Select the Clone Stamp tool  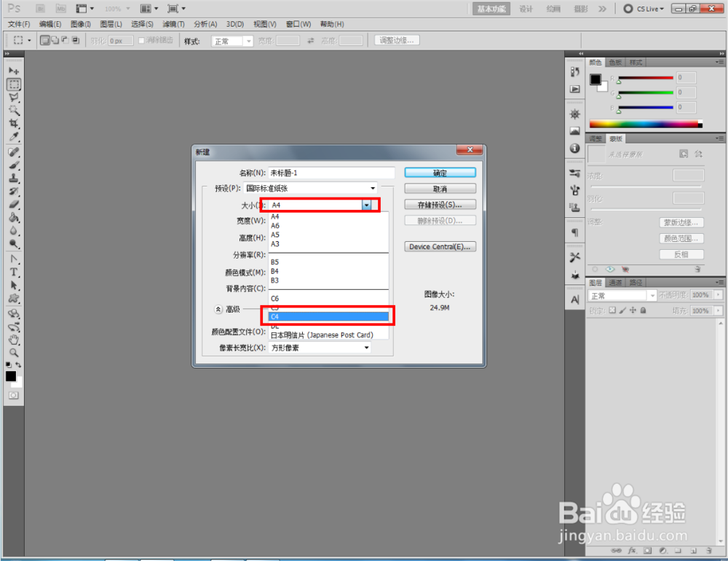click(14, 178)
